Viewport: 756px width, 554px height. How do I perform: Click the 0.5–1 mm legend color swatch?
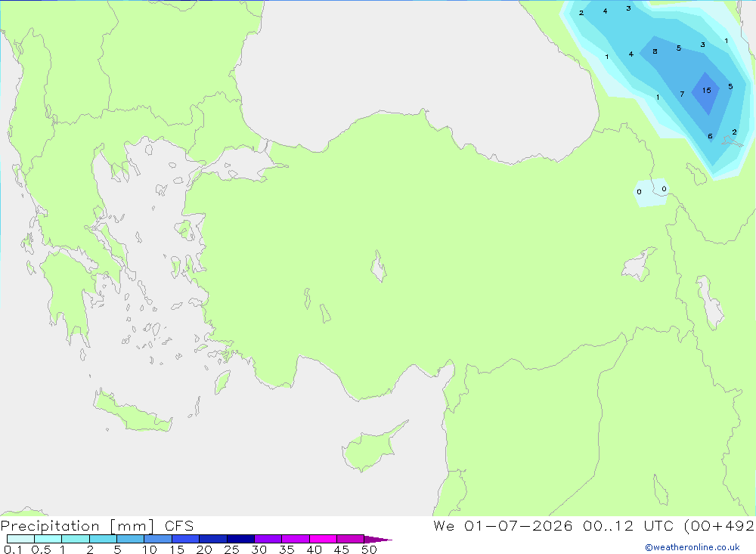pos(48,539)
